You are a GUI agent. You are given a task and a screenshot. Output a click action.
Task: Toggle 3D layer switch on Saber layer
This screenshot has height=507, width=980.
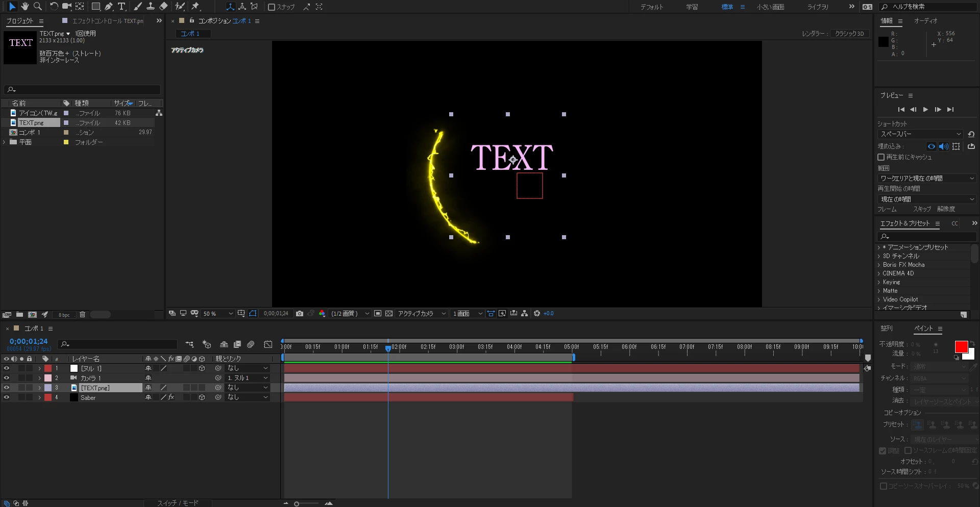coord(202,397)
